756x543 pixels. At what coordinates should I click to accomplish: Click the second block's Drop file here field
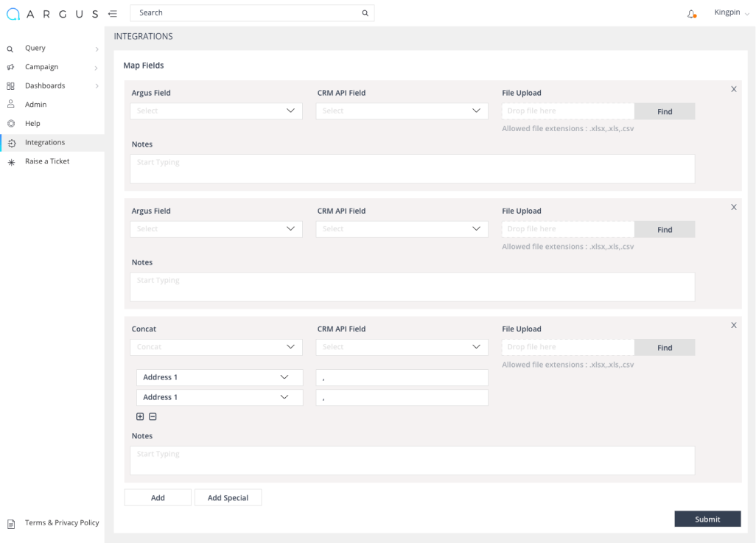[x=568, y=230]
